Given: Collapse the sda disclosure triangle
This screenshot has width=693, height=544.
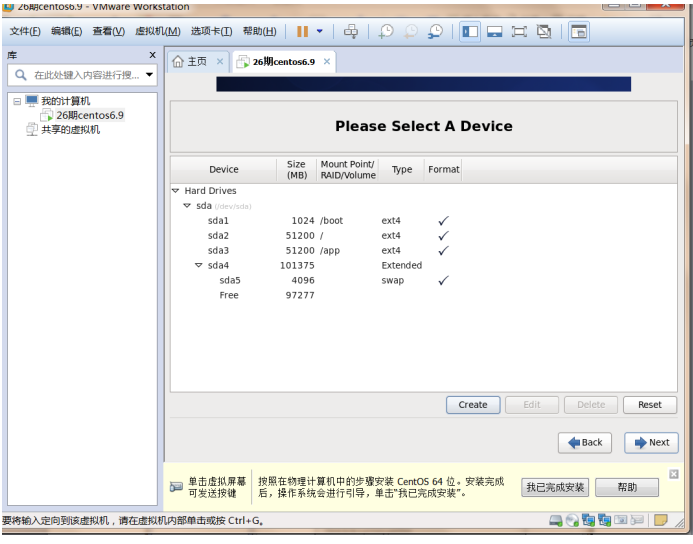Looking at the screenshot, I should pyautogui.click(x=187, y=205).
